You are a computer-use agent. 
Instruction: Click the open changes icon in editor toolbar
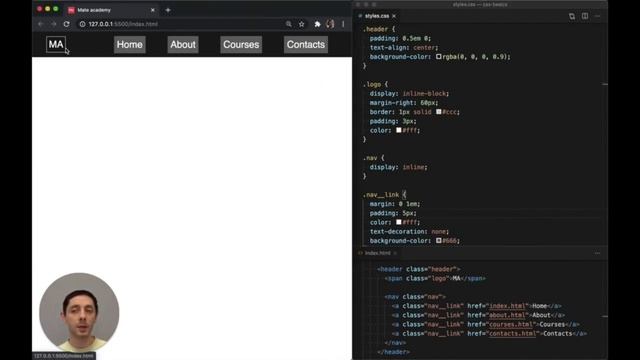pos(572,16)
